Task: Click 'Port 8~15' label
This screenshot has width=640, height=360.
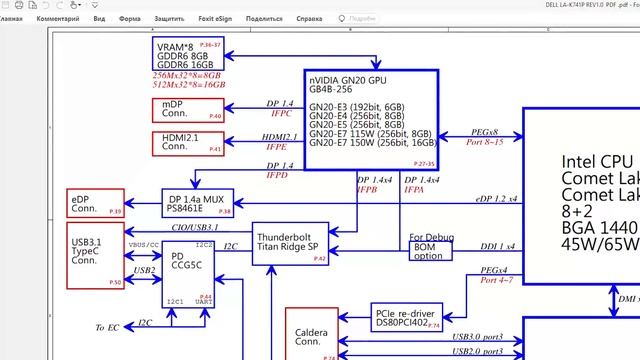Action: [x=485, y=142]
